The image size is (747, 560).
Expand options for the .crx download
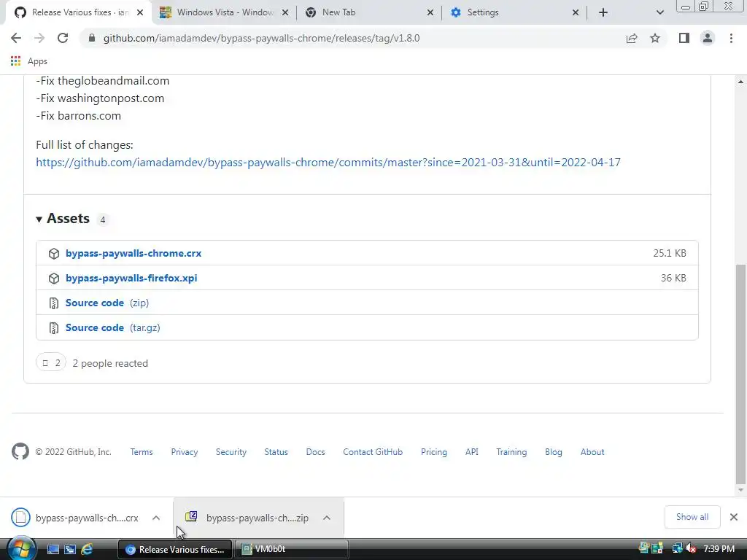pyautogui.click(x=156, y=518)
